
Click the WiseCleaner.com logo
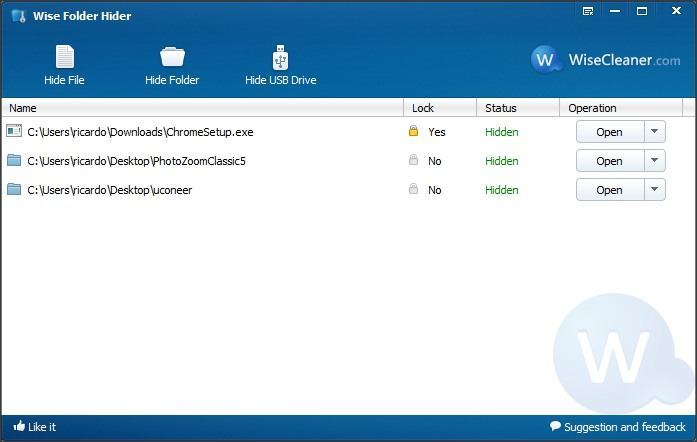605,60
